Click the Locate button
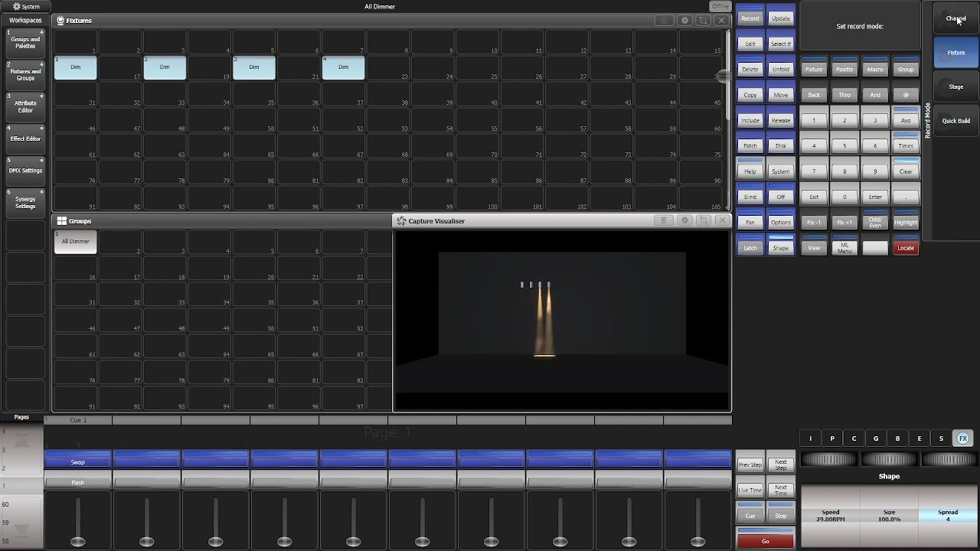 (906, 247)
